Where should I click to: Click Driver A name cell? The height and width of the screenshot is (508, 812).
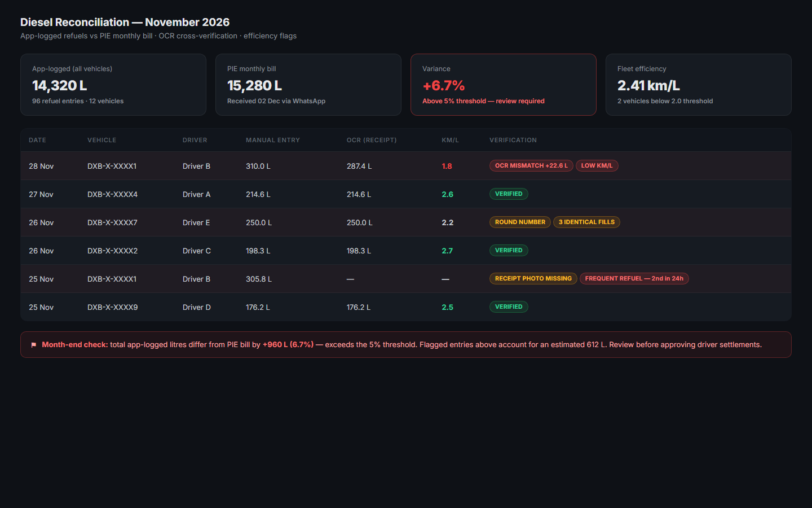tap(196, 194)
